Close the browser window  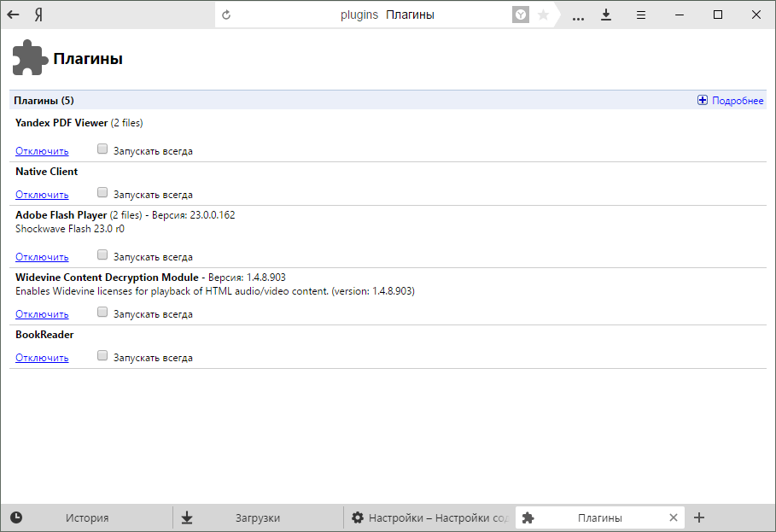[x=756, y=15]
